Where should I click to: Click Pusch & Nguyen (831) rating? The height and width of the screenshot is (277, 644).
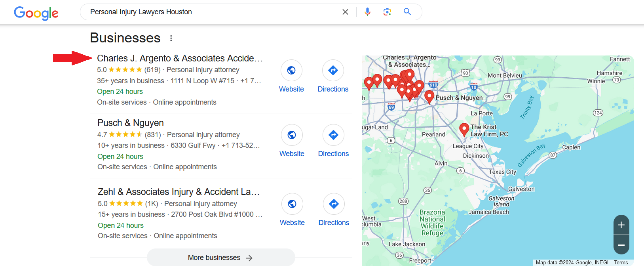pos(129,135)
